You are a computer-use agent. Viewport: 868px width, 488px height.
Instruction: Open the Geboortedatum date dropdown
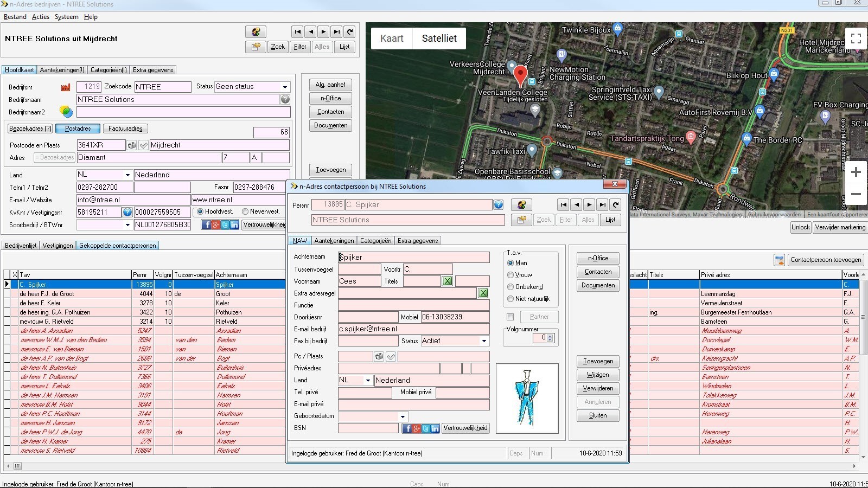click(403, 416)
